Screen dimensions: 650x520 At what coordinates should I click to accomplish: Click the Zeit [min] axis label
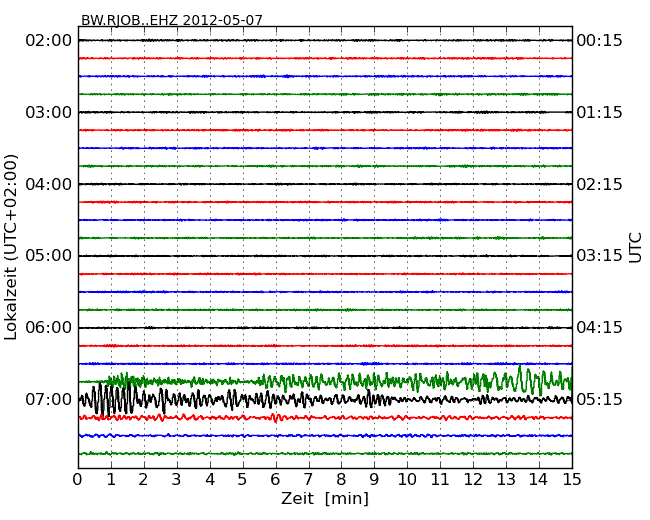pos(325,498)
